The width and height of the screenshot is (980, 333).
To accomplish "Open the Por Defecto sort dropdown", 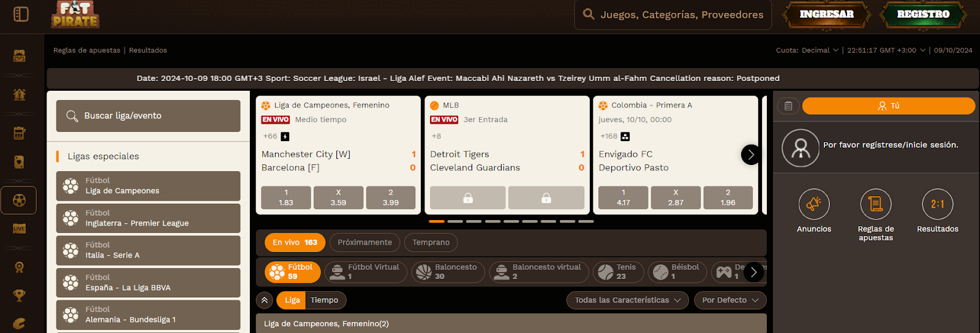I will [x=730, y=300].
